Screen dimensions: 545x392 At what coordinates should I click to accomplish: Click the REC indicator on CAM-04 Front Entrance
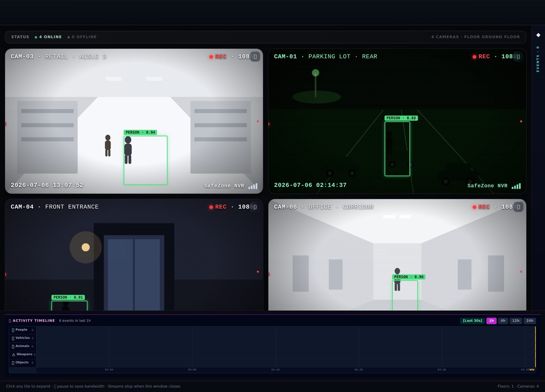pyautogui.click(x=218, y=207)
